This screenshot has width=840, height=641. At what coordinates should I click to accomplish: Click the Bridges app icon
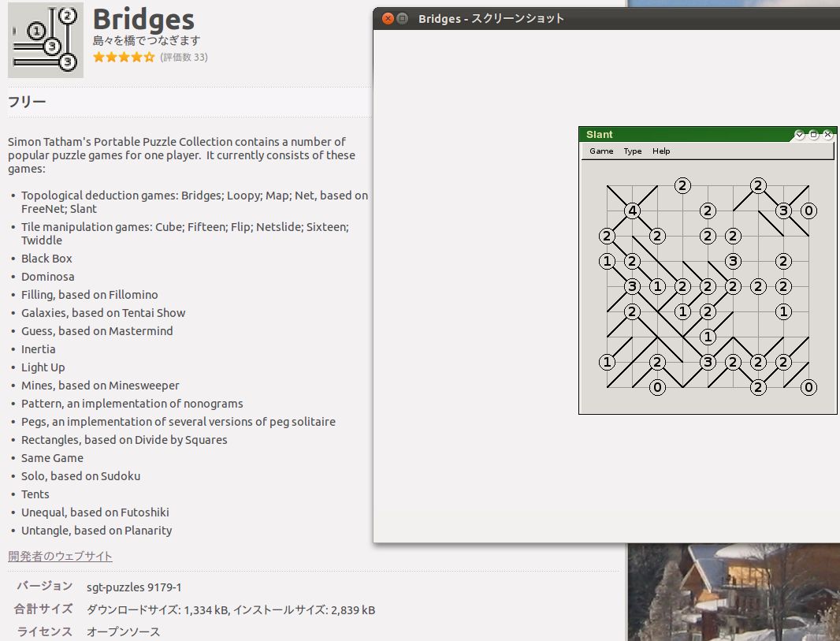[x=46, y=40]
